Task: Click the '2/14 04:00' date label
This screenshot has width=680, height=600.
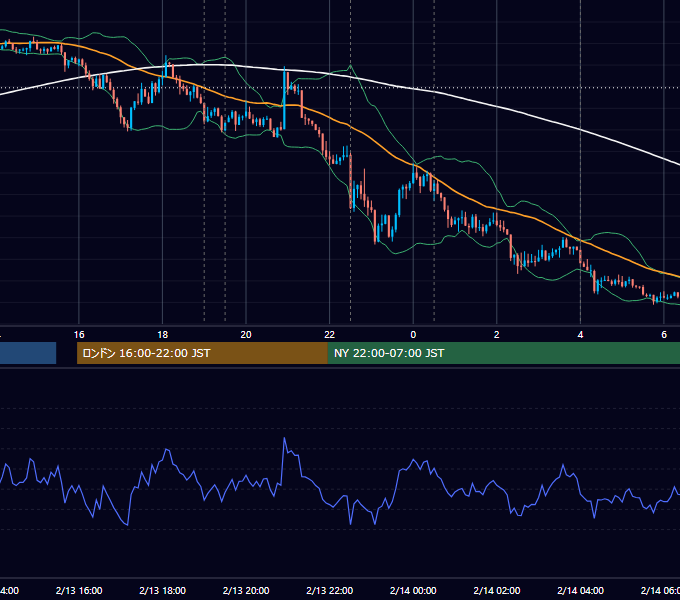Action: [x=580, y=590]
